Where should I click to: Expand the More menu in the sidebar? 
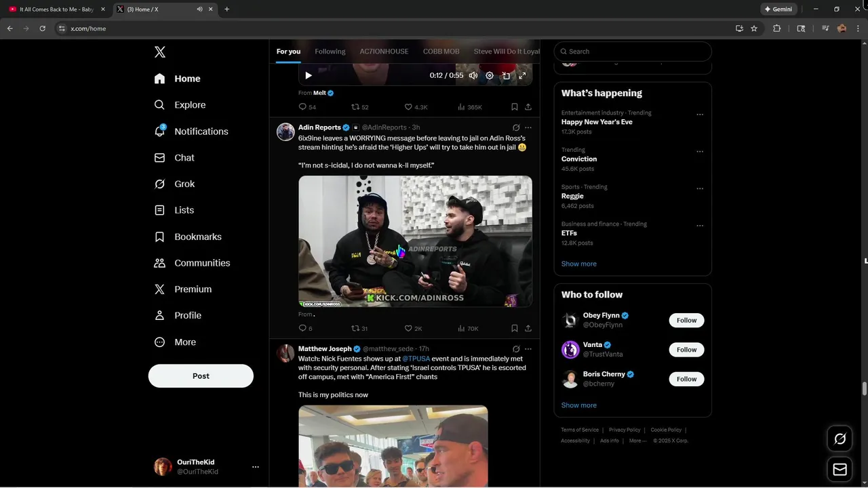tap(175, 342)
